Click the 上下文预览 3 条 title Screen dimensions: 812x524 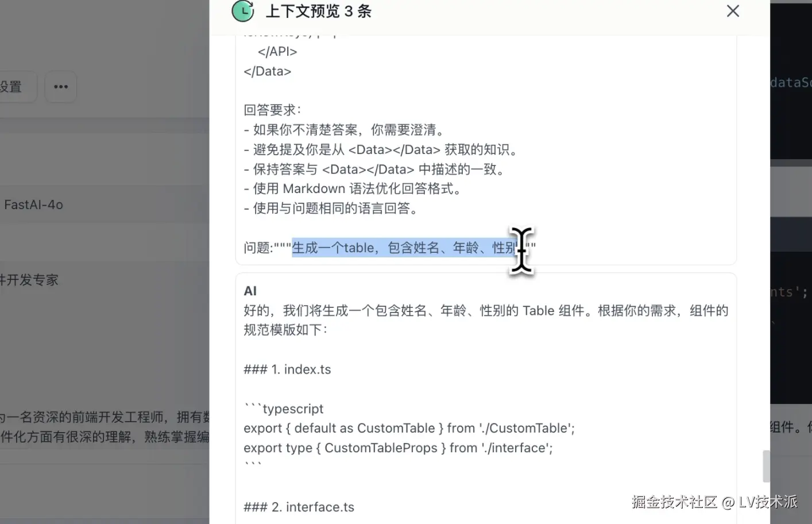(x=319, y=11)
